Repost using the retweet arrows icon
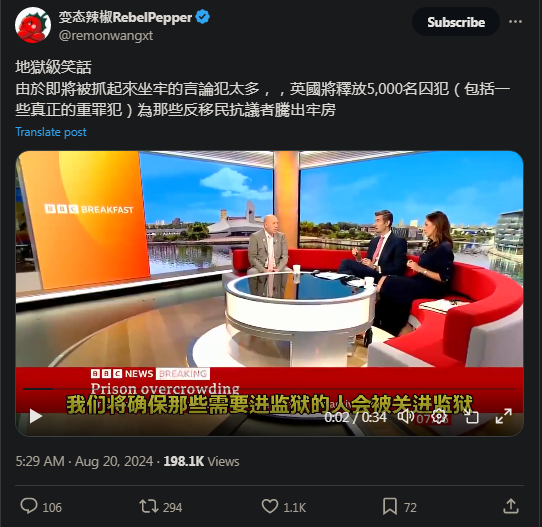 tap(149, 507)
